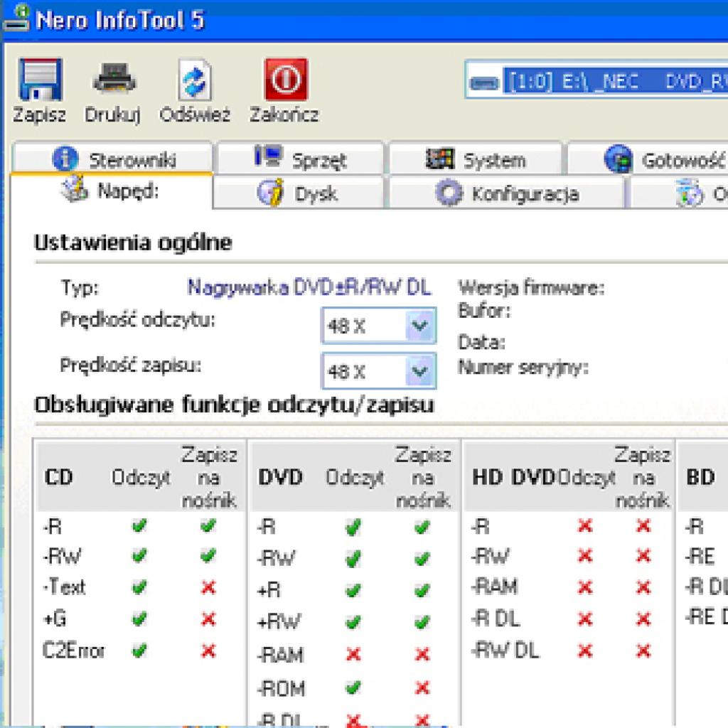Click the HD DVD -R DL row label
This screenshot has height=728, width=728.
(496, 619)
